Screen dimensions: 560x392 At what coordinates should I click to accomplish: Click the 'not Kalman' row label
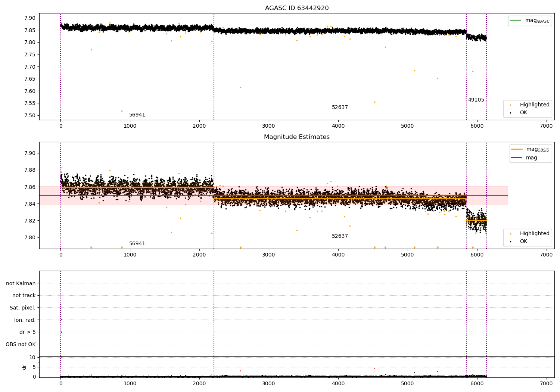point(21,284)
